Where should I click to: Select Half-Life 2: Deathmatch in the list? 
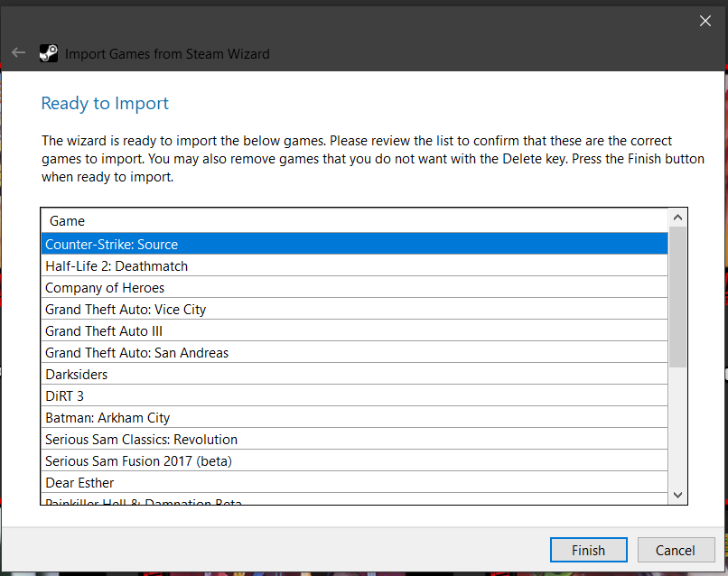coord(354,266)
